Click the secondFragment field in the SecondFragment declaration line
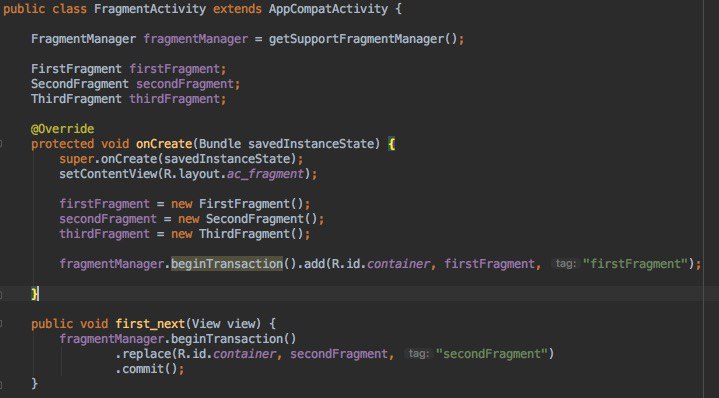 [x=185, y=84]
